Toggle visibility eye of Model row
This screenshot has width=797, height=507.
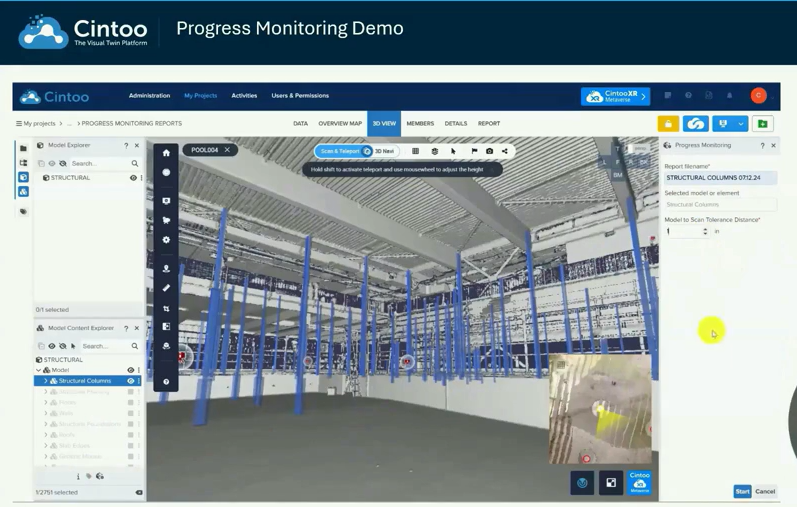coord(131,370)
